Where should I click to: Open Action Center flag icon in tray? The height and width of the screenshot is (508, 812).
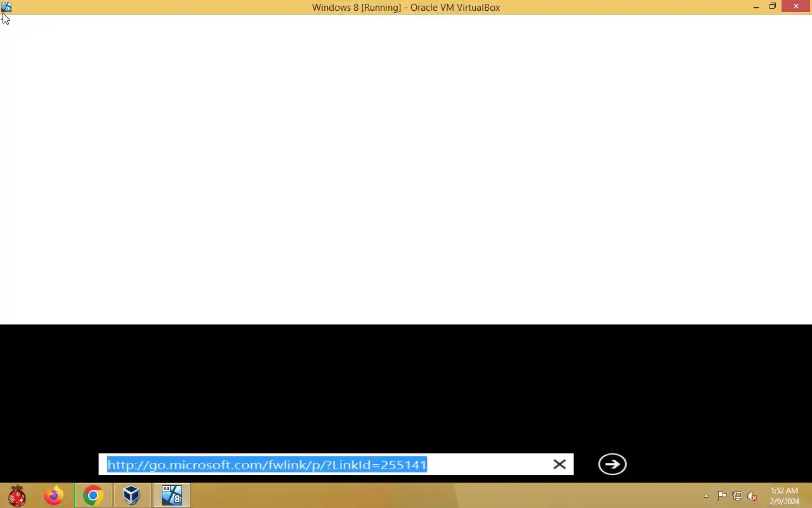pyautogui.click(x=722, y=496)
